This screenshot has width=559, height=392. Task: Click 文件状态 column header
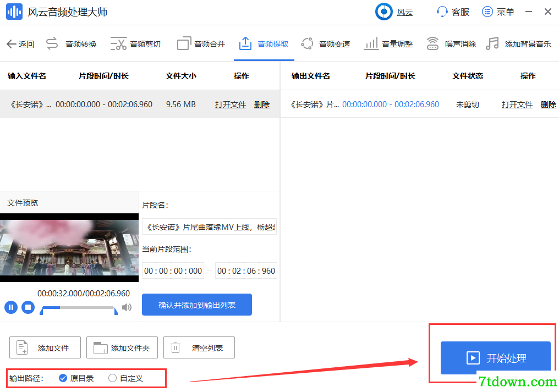tap(468, 76)
